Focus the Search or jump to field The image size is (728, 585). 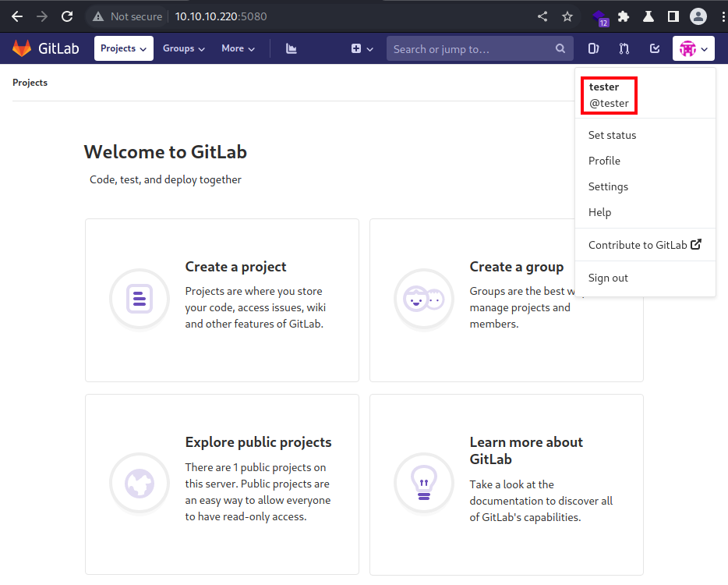[x=479, y=49]
